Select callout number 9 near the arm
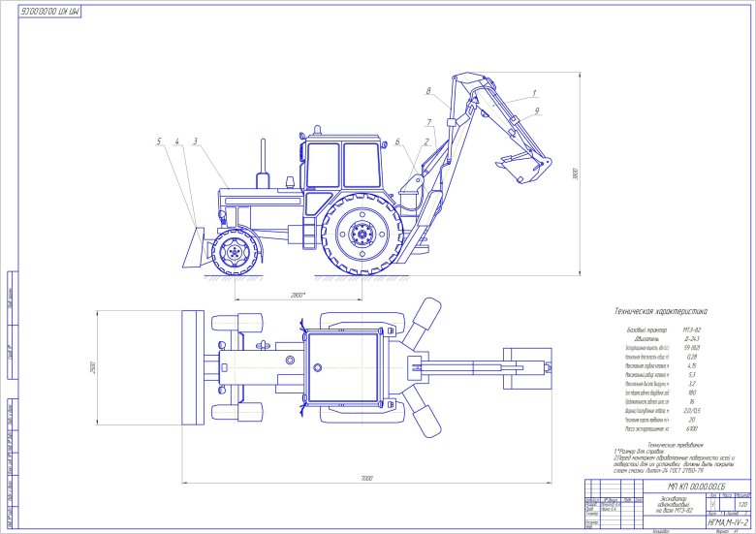 (536, 112)
